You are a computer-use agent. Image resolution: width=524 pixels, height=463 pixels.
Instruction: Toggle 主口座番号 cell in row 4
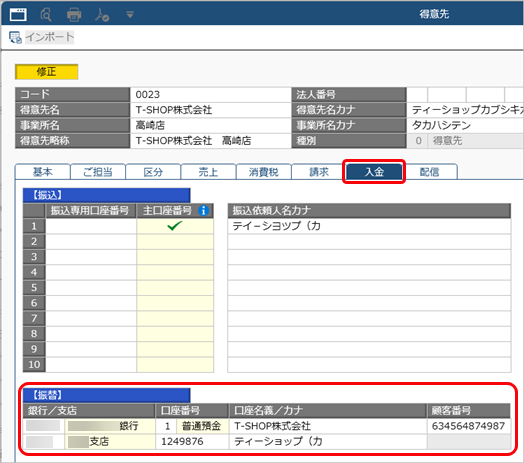(175, 272)
